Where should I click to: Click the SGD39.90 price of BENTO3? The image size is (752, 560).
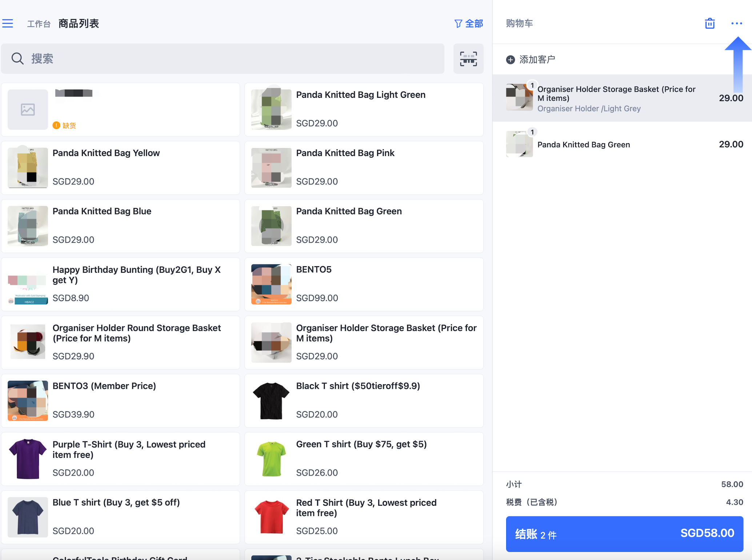[73, 415]
